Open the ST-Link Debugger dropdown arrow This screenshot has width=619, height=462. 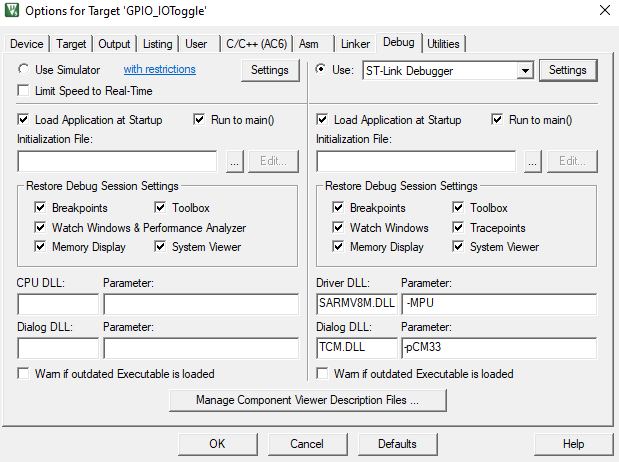point(525,71)
